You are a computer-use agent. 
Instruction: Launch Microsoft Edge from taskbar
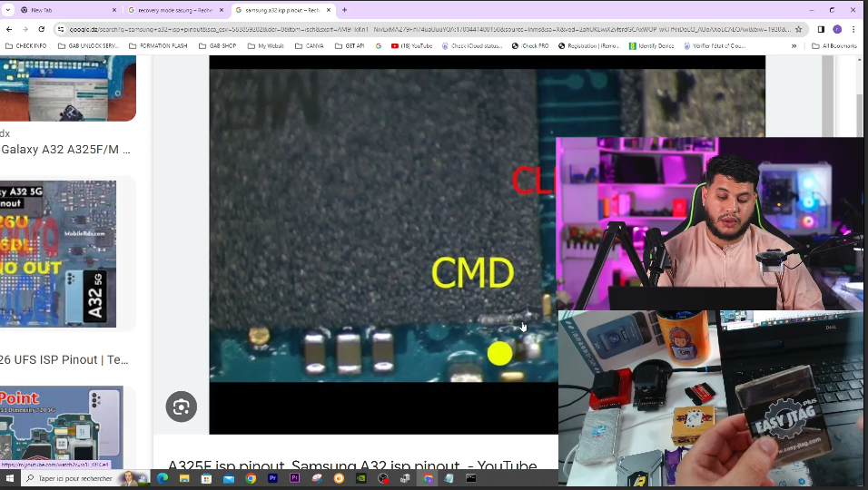click(163, 478)
